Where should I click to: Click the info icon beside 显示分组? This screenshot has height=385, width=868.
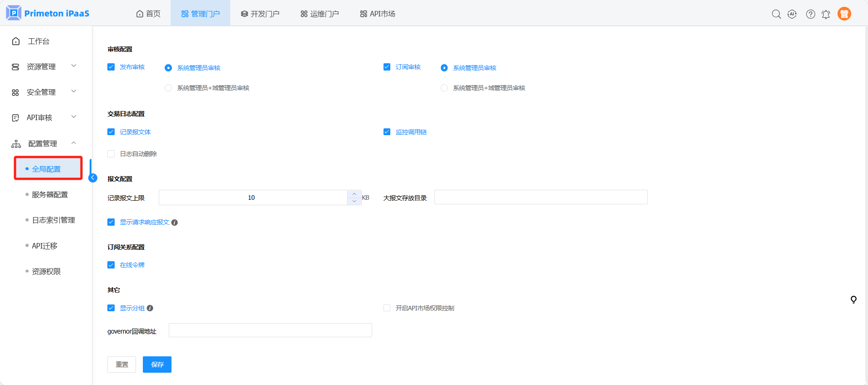[x=150, y=308]
